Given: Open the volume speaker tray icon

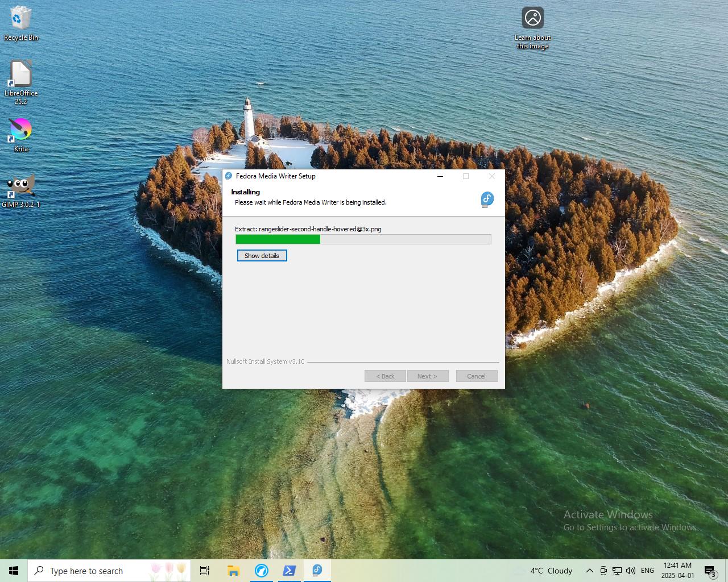Looking at the screenshot, I should pyautogui.click(x=631, y=571).
